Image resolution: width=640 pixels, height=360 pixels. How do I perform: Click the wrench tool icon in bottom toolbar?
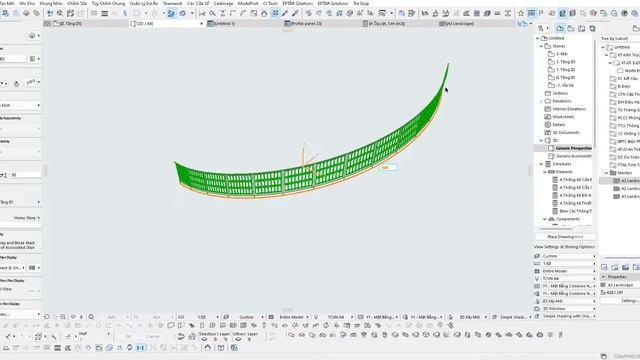[x=53, y=337]
